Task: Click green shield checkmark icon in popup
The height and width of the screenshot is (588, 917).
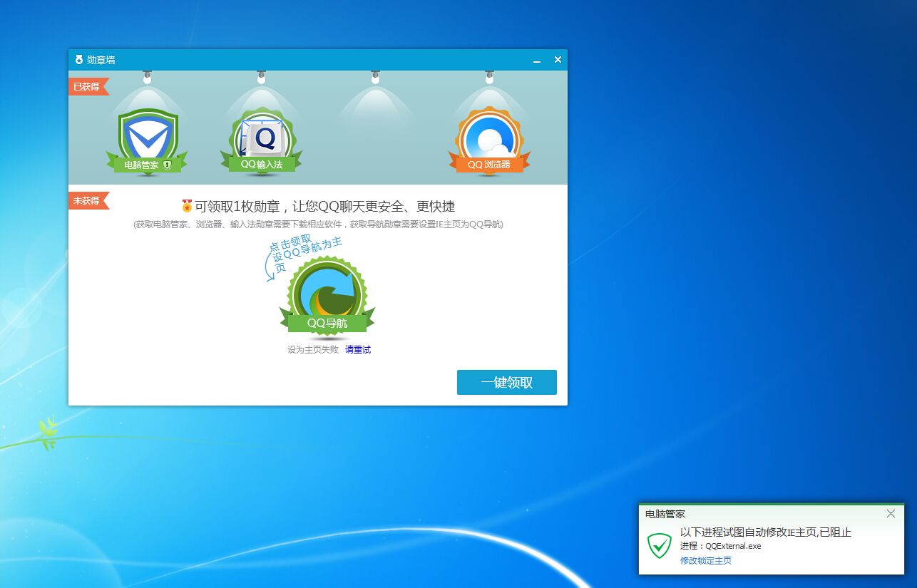Action: click(660, 545)
